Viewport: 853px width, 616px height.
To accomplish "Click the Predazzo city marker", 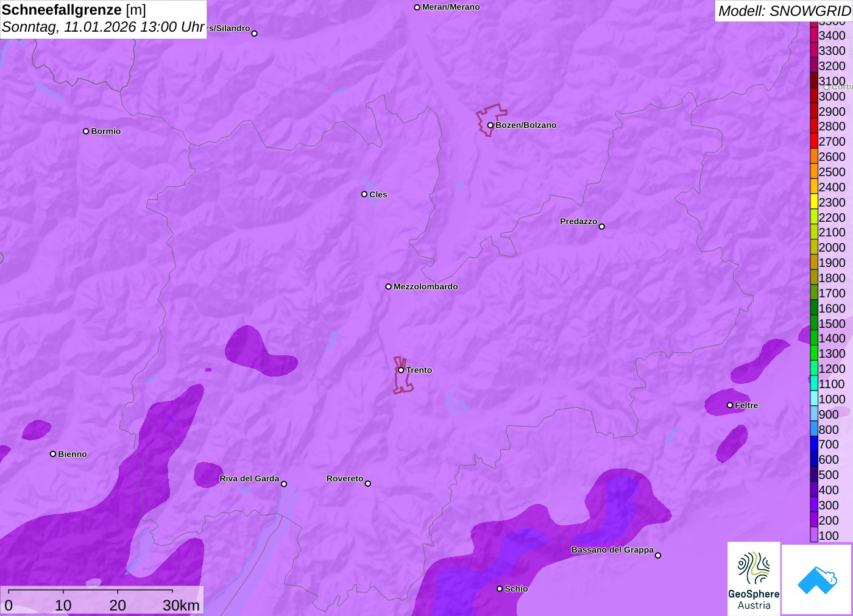I will point(602,227).
